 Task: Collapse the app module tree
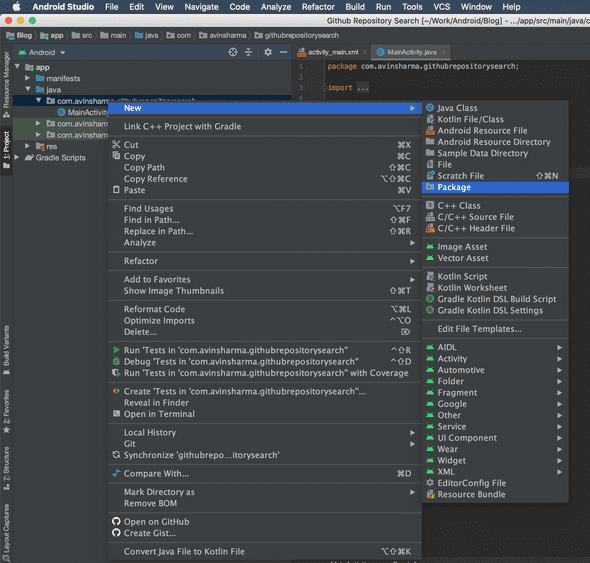(x=17, y=67)
